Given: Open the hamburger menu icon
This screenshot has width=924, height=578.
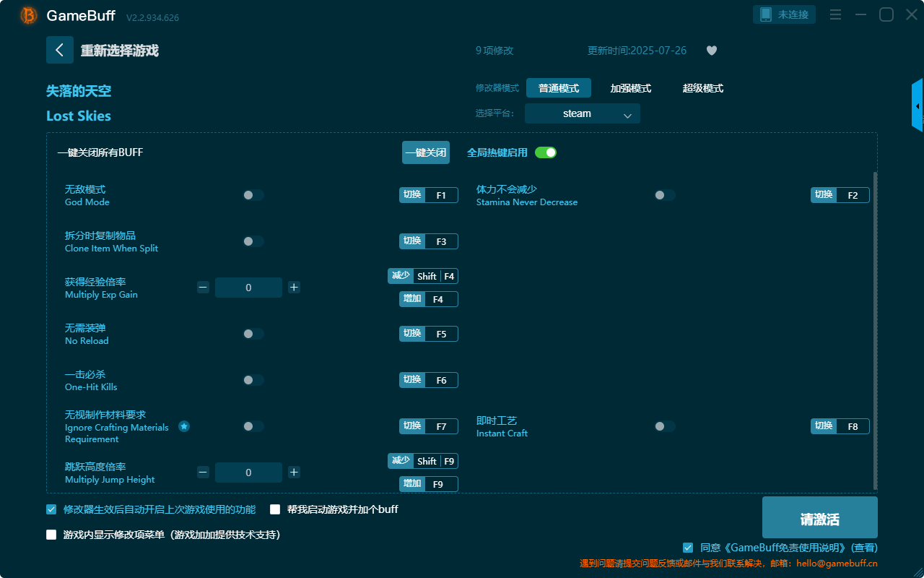Looking at the screenshot, I should pyautogui.click(x=835, y=14).
